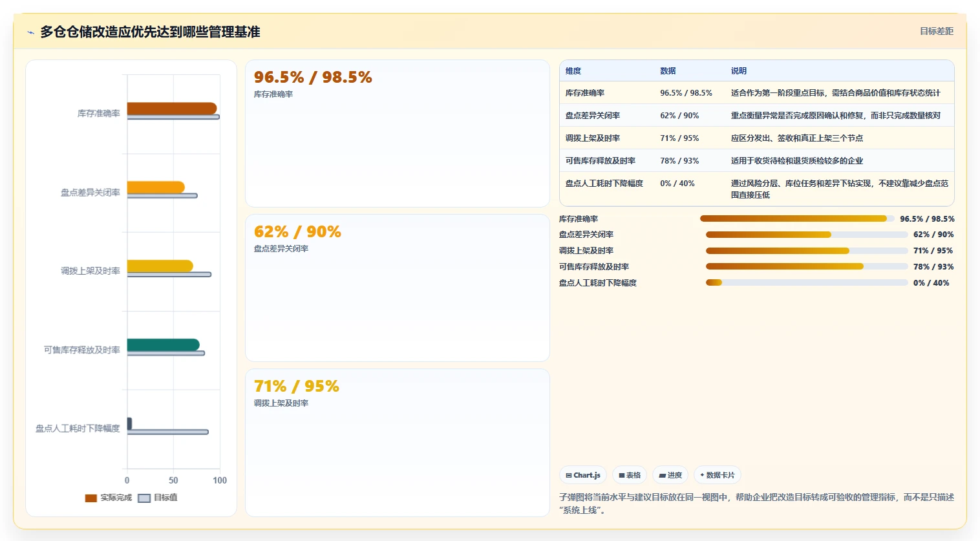Click the brown 库存准确率 actual bar in chart
Image resolution: width=980 pixels, height=541 pixels.
coord(172,109)
